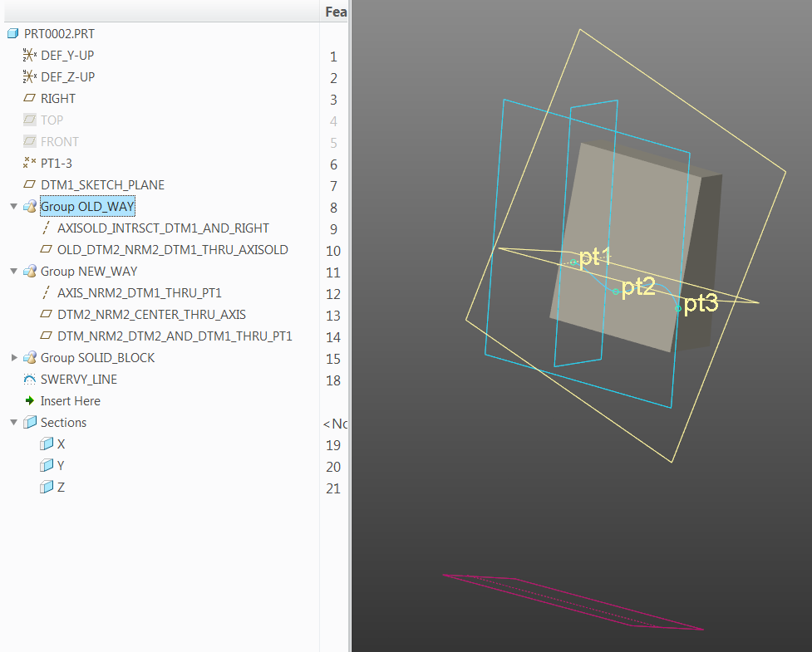Select PRT0002.PRT in the model tree

click(59, 33)
